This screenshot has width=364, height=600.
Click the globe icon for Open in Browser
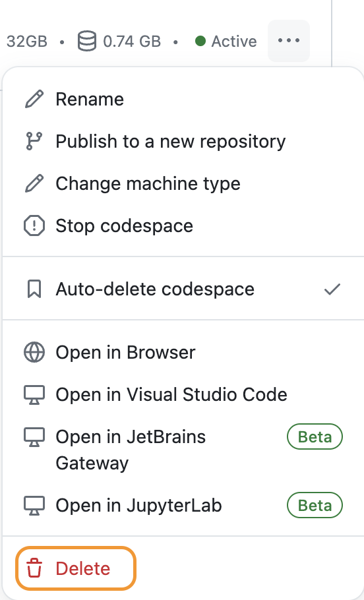pos(34,353)
